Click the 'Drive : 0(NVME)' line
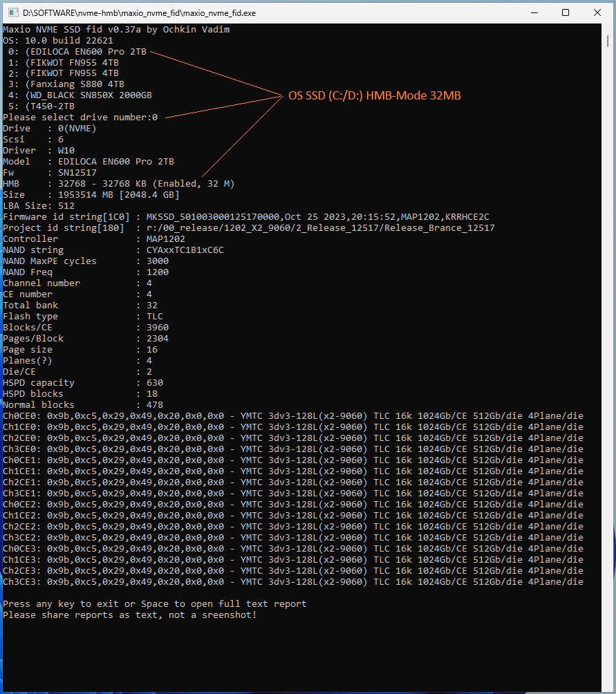This screenshot has height=694, width=616. click(50, 129)
